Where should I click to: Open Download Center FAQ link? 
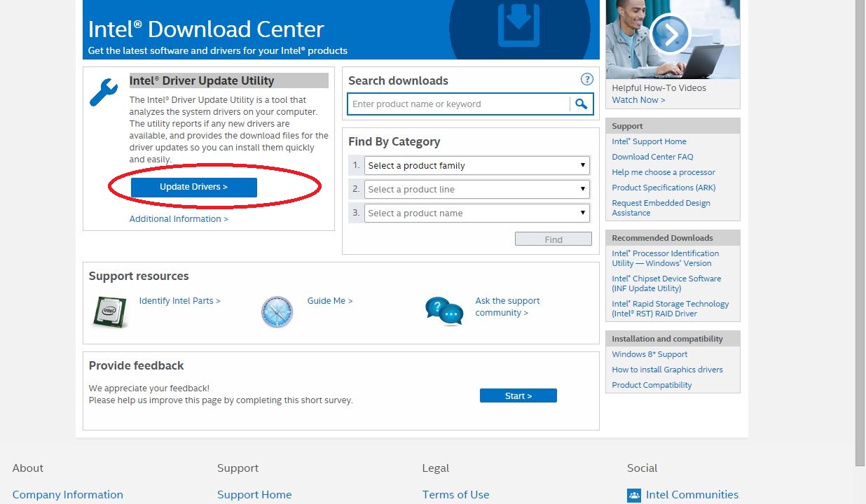click(x=653, y=157)
